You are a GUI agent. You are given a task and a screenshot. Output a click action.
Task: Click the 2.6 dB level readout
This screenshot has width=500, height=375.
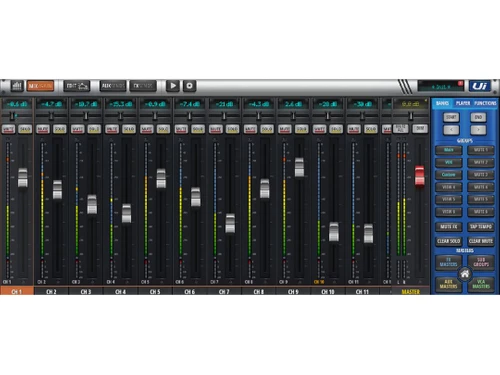click(x=293, y=104)
